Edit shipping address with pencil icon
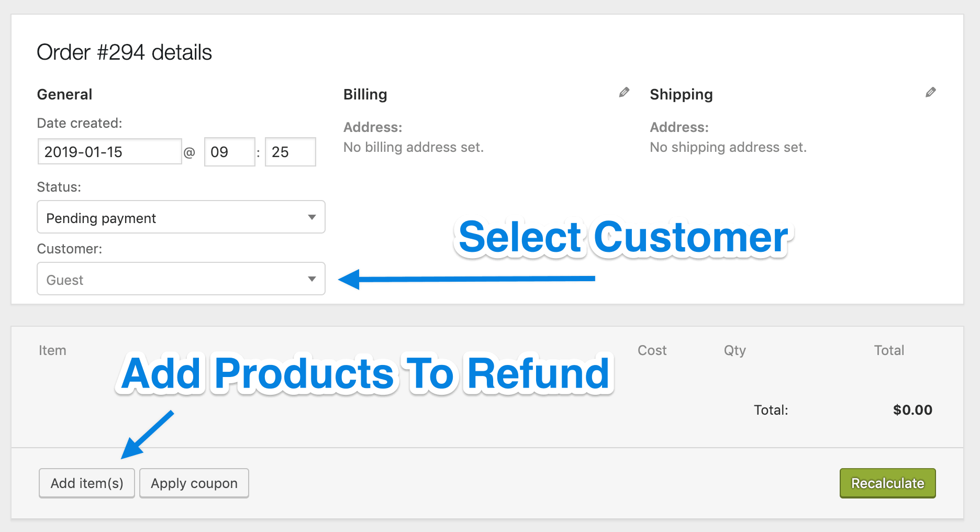 [x=930, y=93]
